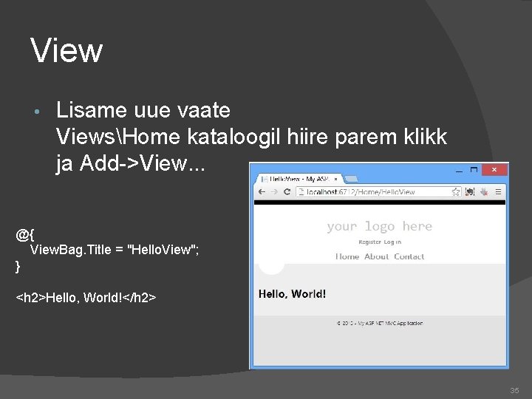This screenshot has width=532, height=399.
Task: Click the extension icon beside the star
Action: click(x=470, y=192)
